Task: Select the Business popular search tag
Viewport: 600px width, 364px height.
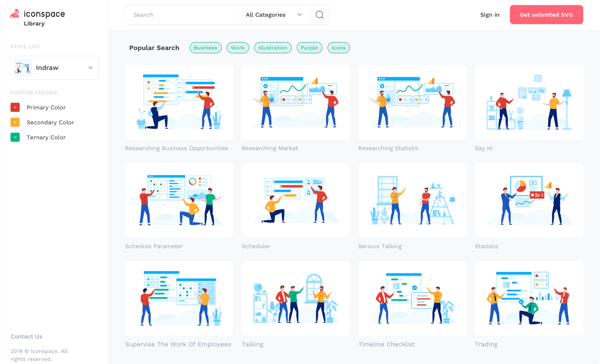Action: 205,48
